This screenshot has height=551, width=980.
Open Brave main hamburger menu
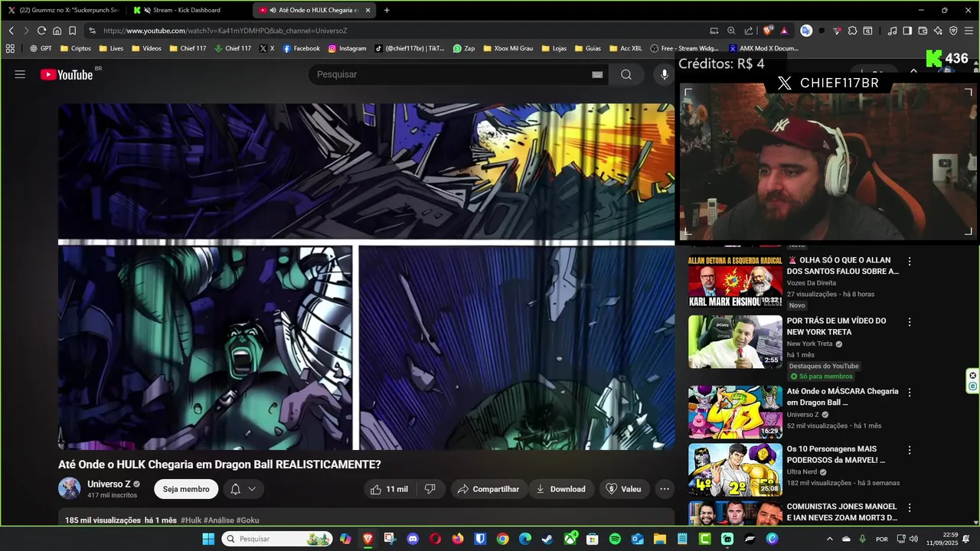pos(969,31)
